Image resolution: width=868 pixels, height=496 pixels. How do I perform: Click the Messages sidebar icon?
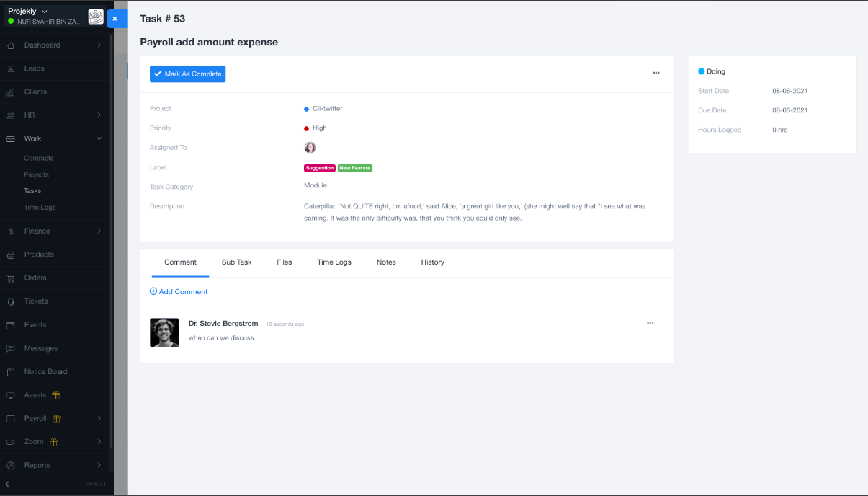click(x=11, y=348)
